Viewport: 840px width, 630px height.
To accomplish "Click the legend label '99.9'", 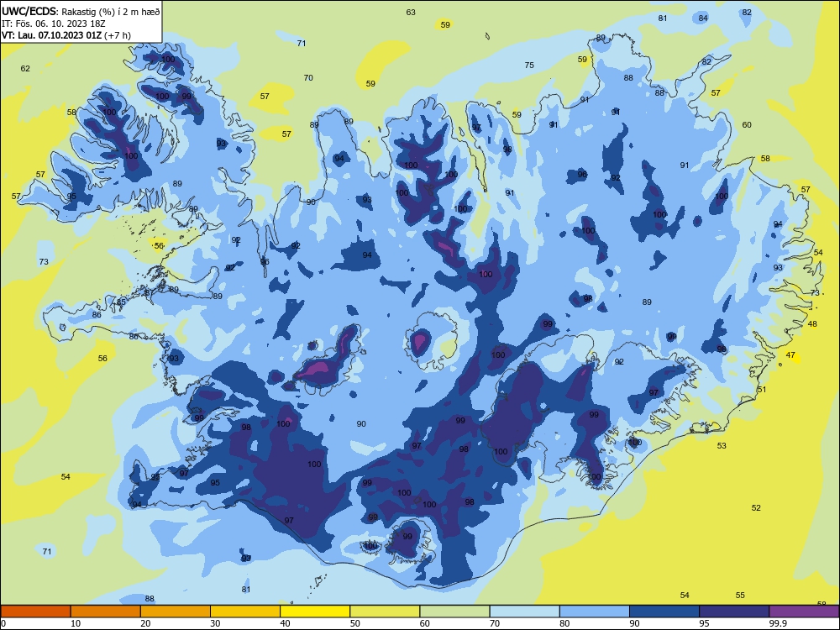I will pyautogui.click(x=778, y=623).
